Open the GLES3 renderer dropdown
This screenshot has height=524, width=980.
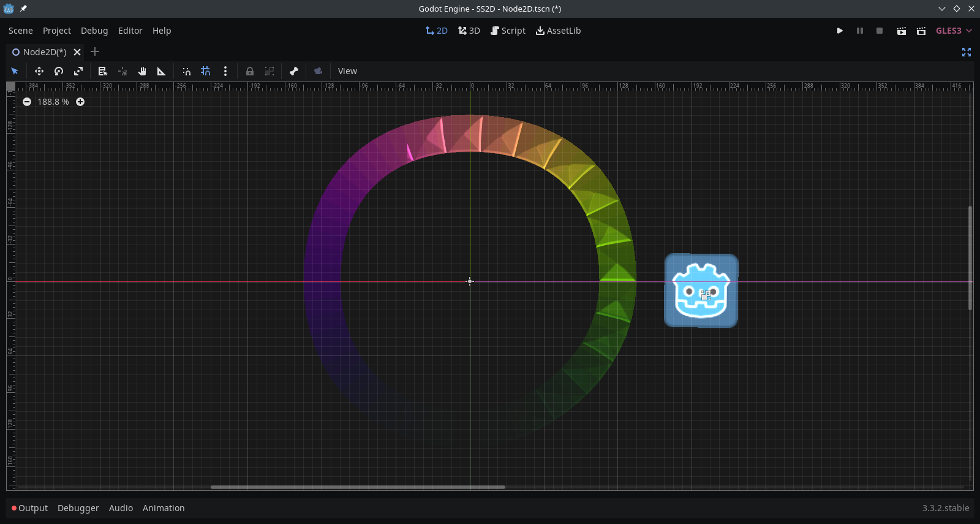pos(954,31)
